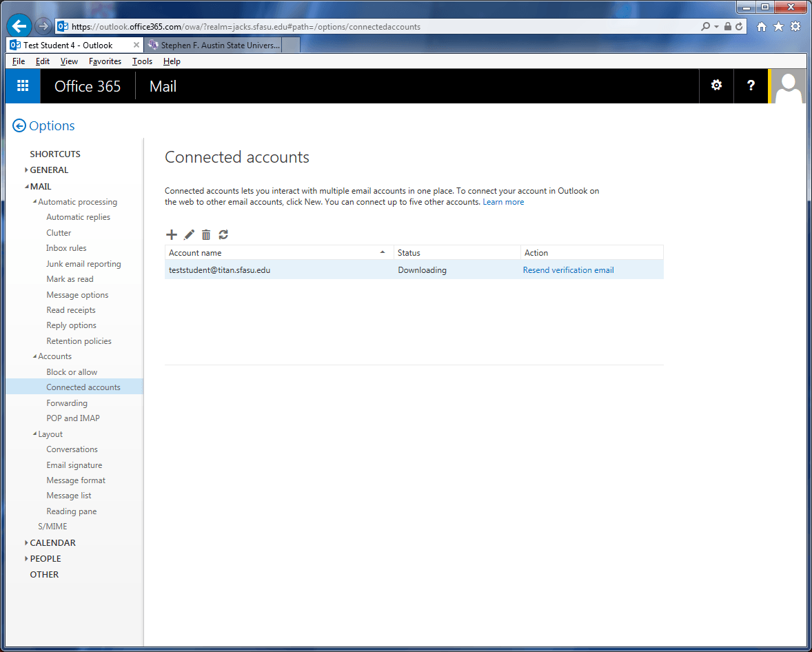Expand the PEOPLE section
The height and width of the screenshot is (652, 812).
pyautogui.click(x=26, y=559)
